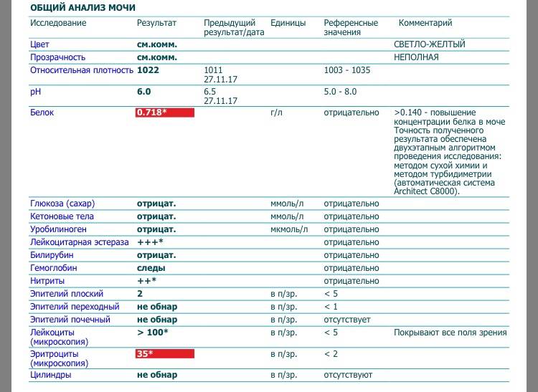
Task: Select the ОБЩИЙ АНАЛИЗ МОЧИ title
Action: click(80, 7)
